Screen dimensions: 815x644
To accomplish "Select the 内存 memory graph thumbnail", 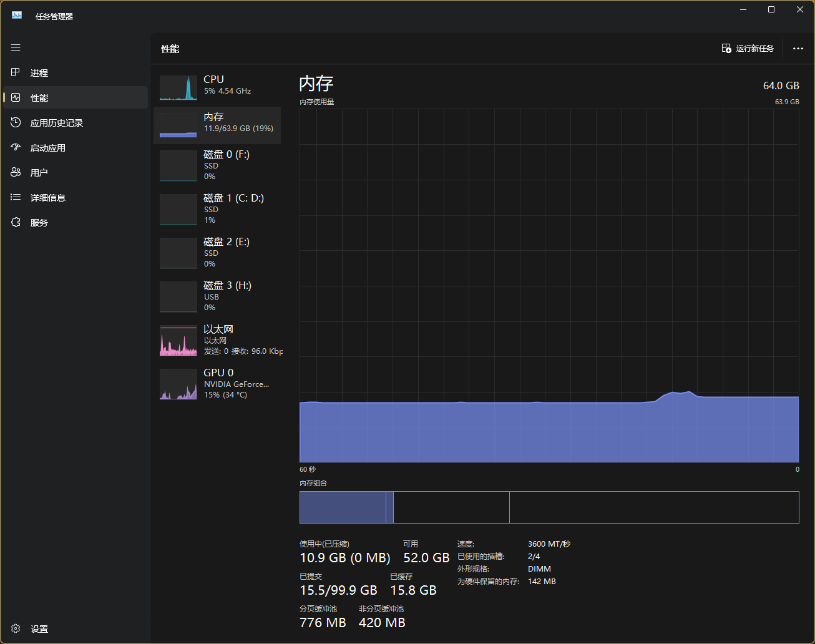I will tap(178, 125).
